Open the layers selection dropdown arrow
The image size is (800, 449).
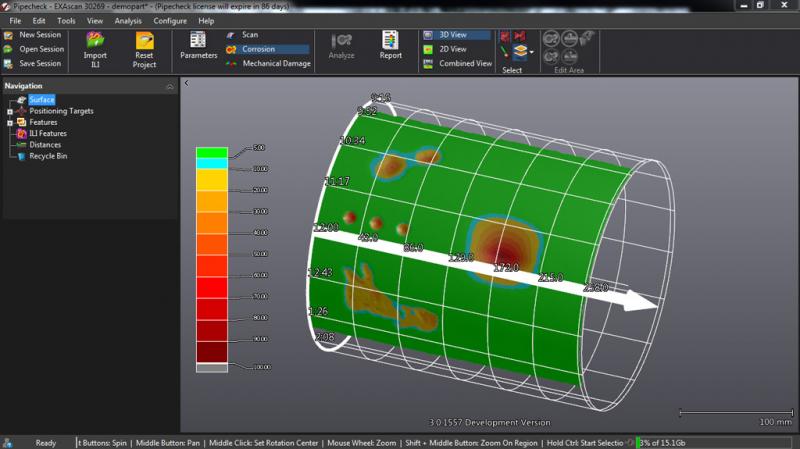pyautogui.click(x=532, y=52)
